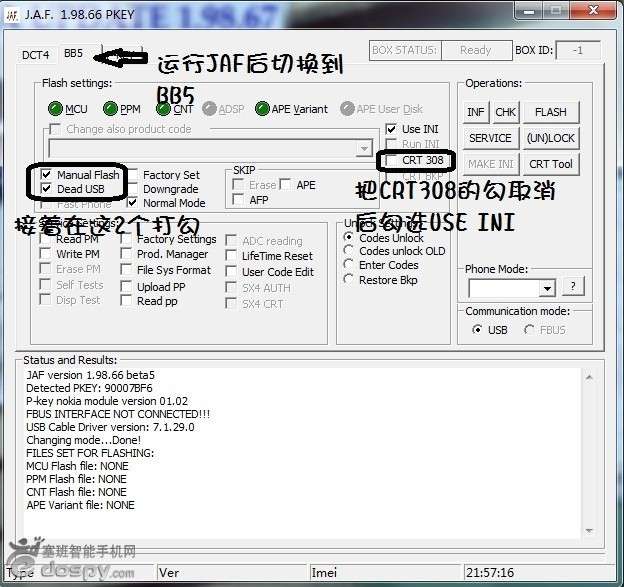Click the greyed ADSP indicator
The image size is (624, 587).
[x=209, y=109]
